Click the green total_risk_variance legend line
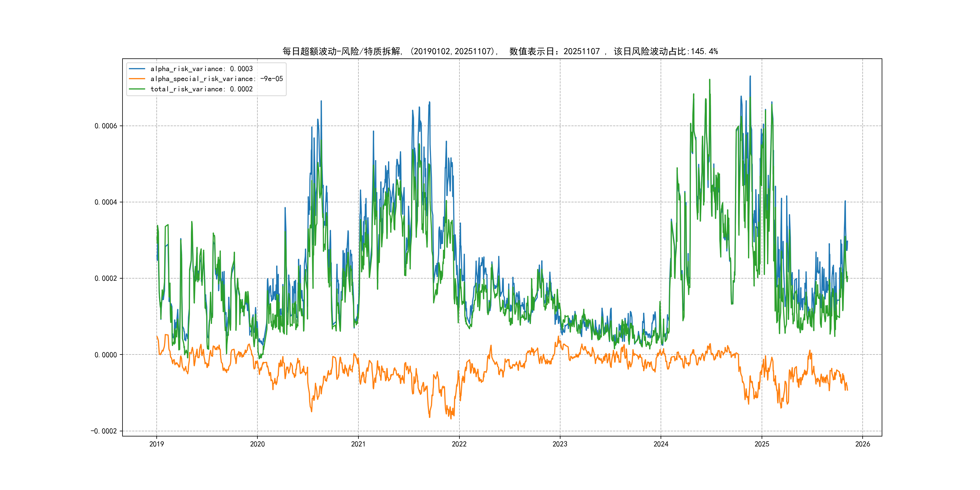Screen dimensions: 980x490 (x=137, y=89)
